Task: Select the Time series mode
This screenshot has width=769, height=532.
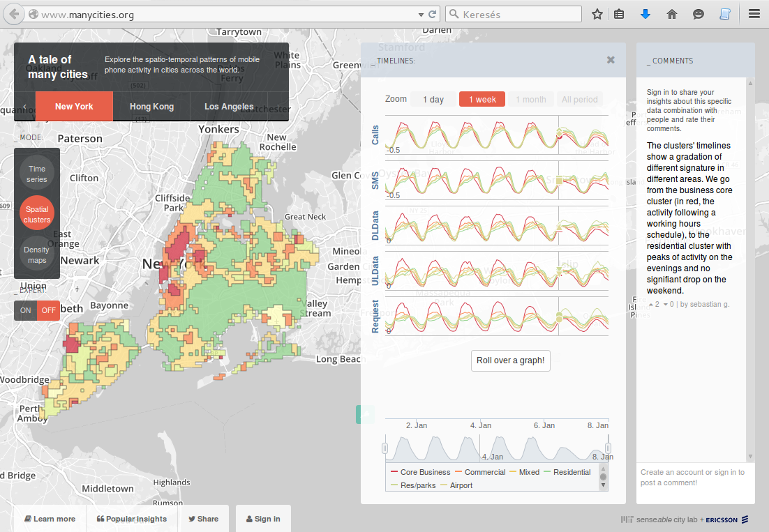Action: coord(37,174)
